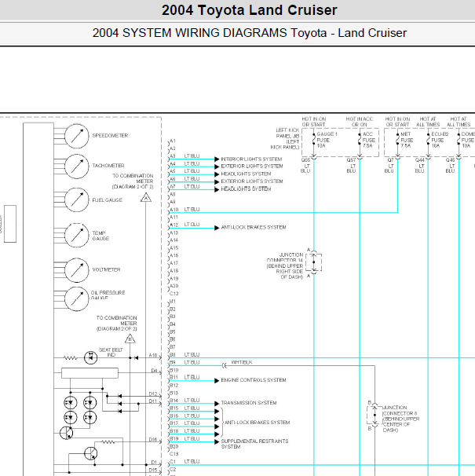Viewport: 475px width, 476px height.
Task: Click the D12 terminal label
Action: point(153,394)
